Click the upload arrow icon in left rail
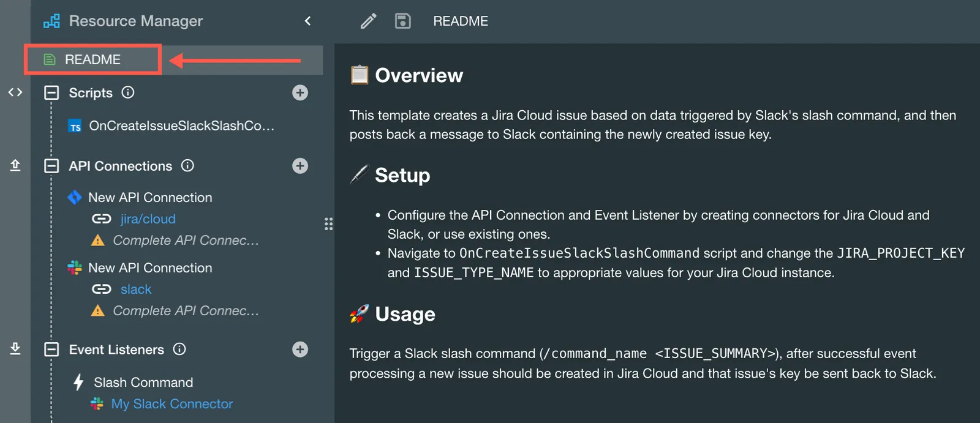Viewport: 980px width, 423px height. tap(15, 165)
